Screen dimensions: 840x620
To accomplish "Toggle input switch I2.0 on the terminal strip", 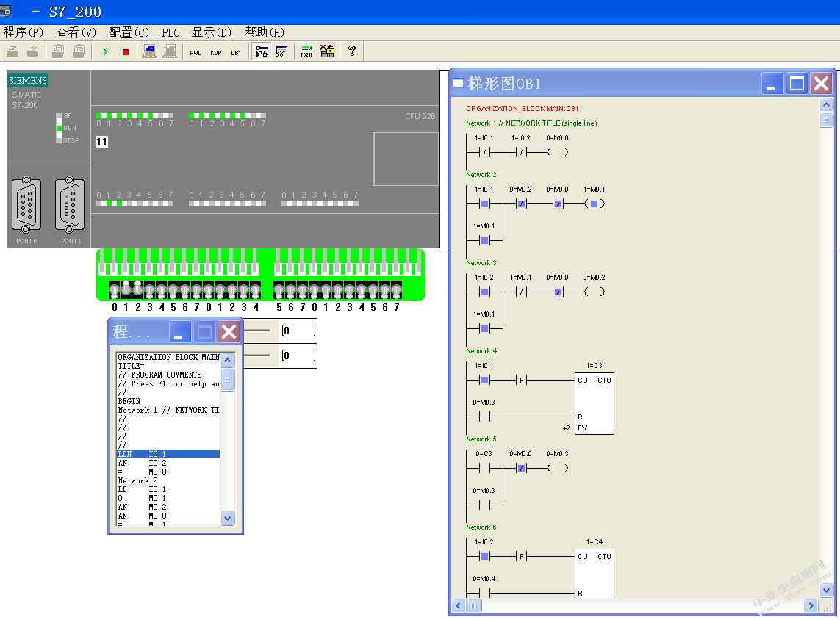I will (314, 289).
